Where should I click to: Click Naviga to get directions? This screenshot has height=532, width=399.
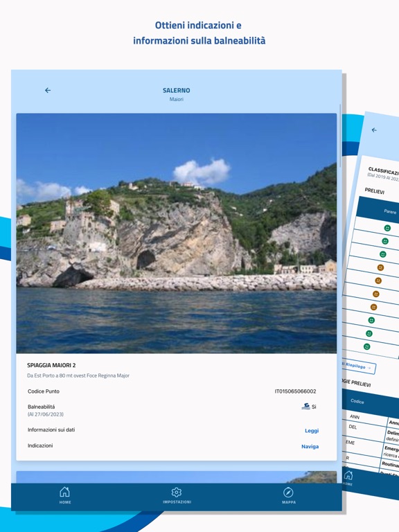[310, 447]
